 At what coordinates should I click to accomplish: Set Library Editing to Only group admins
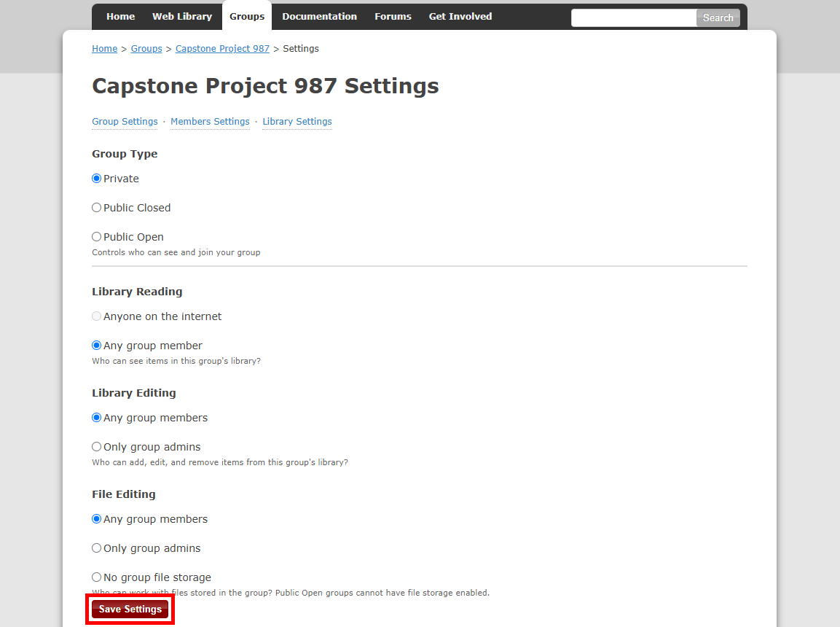click(x=97, y=447)
